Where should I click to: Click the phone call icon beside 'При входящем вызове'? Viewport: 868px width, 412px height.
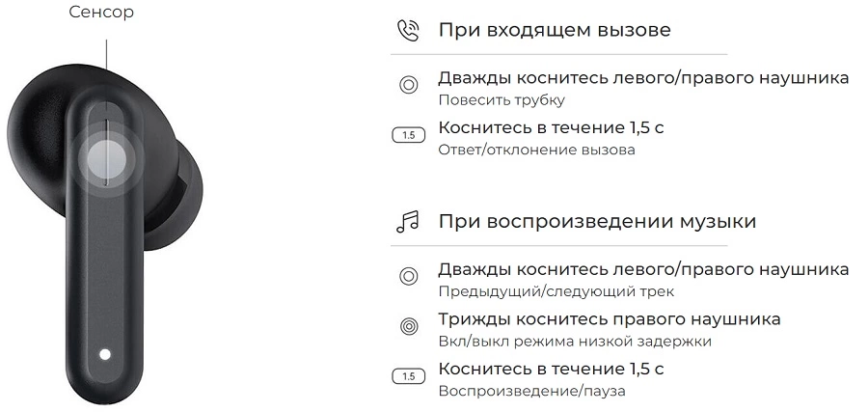[x=408, y=31]
